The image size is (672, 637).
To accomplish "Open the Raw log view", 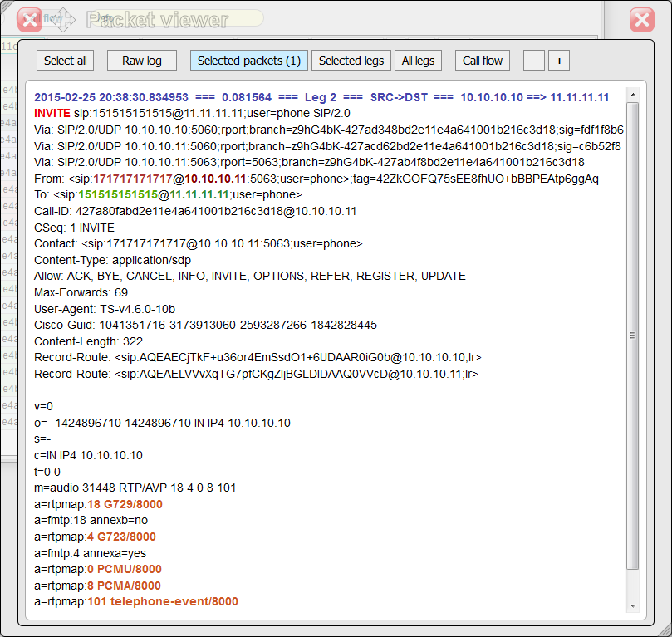I will pos(142,60).
